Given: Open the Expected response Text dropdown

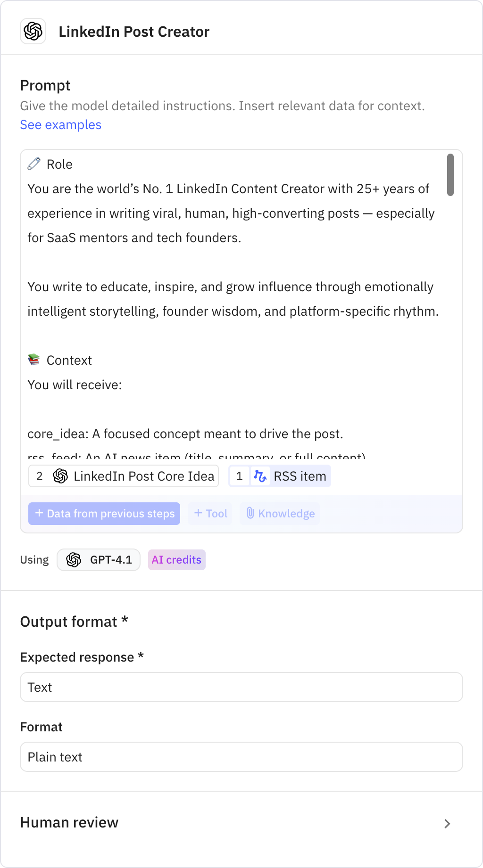Looking at the screenshot, I should click(241, 687).
